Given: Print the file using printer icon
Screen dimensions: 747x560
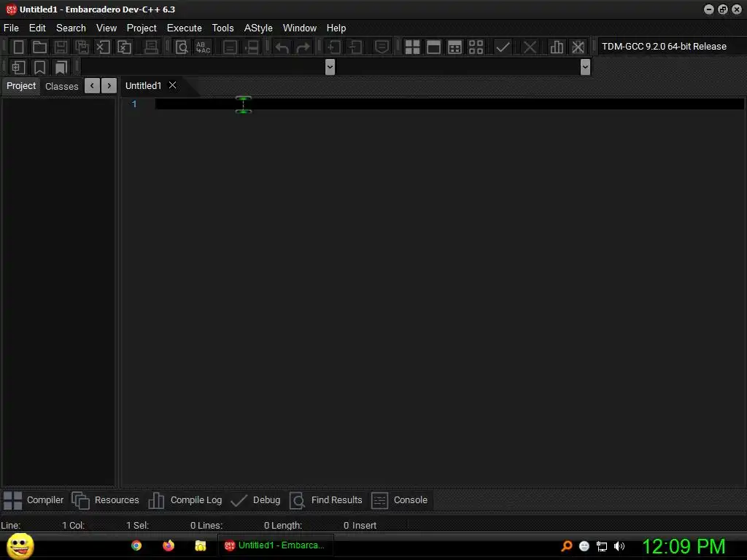Looking at the screenshot, I should point(150,47).
